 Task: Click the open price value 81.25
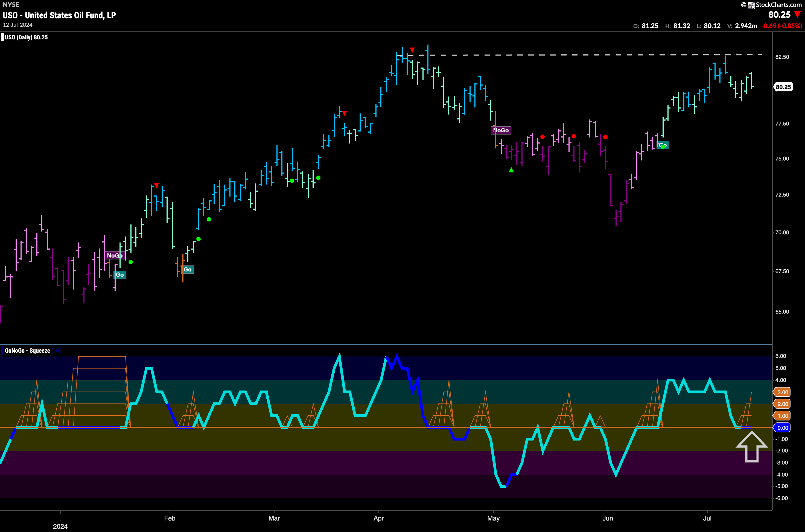click(x=650, y=26)
